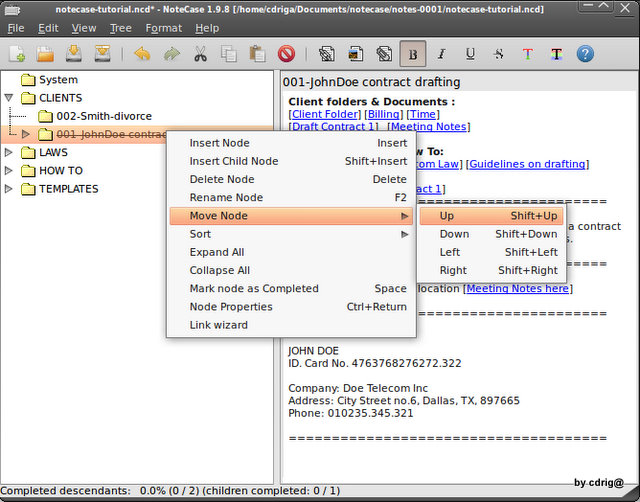Open the Help menu
Viewport: 640px width, 502px height.
[x=207, y=28]
